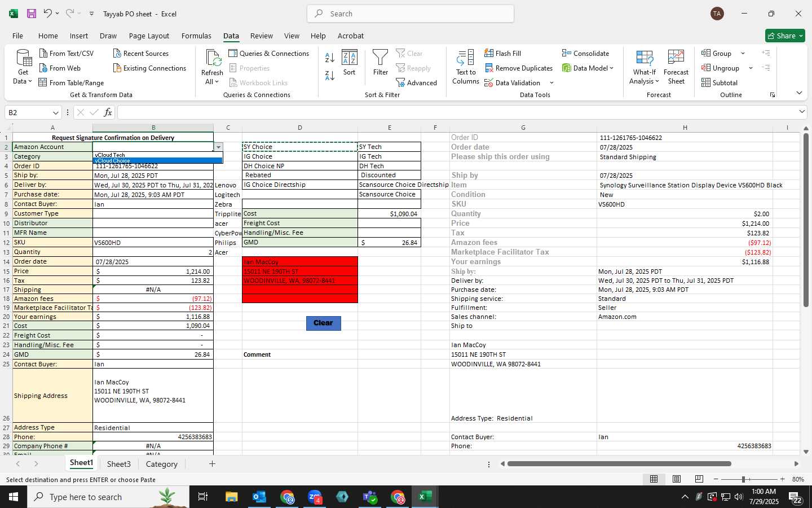Import From Text/CSV
812x508 pixels.
pos(67,53)
